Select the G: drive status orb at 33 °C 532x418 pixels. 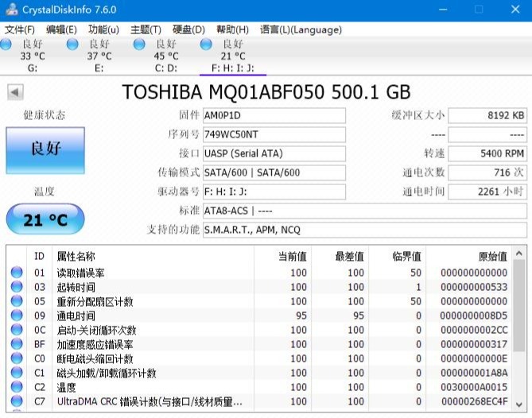tap(6, 45)
